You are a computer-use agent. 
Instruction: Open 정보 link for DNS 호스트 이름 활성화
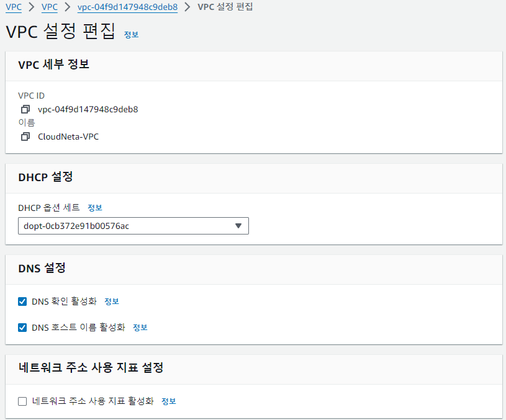tap(140, 328)
